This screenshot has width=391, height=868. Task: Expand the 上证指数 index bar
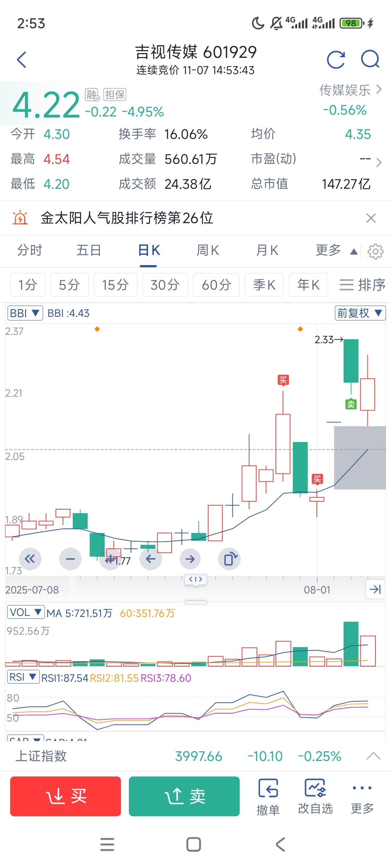pos(373,756)
